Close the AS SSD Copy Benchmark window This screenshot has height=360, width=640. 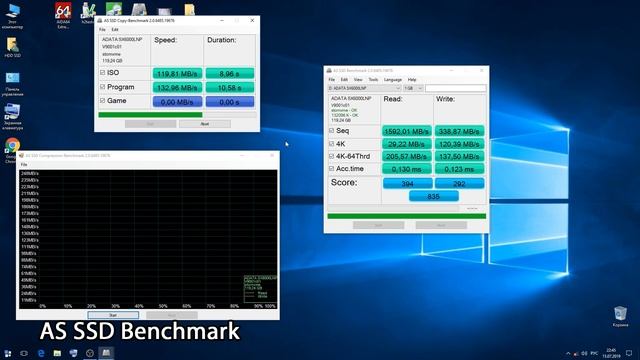(252, 20)
